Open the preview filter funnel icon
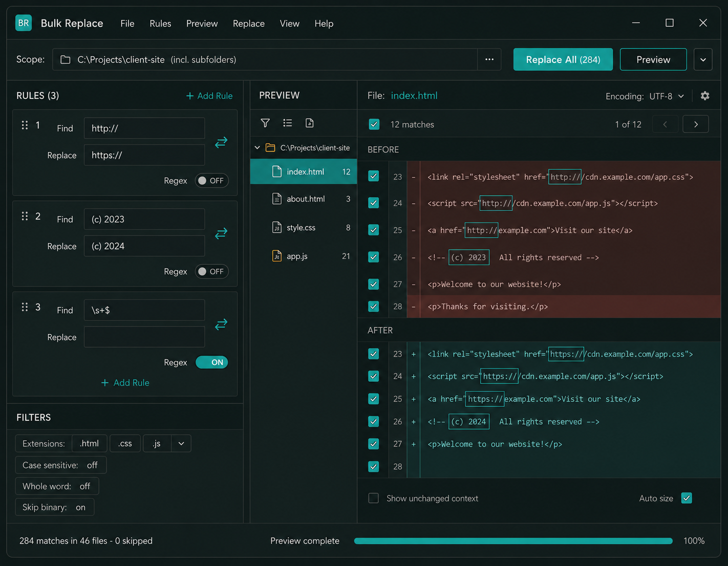The image size is (728, 566). (x=265, y=123)
